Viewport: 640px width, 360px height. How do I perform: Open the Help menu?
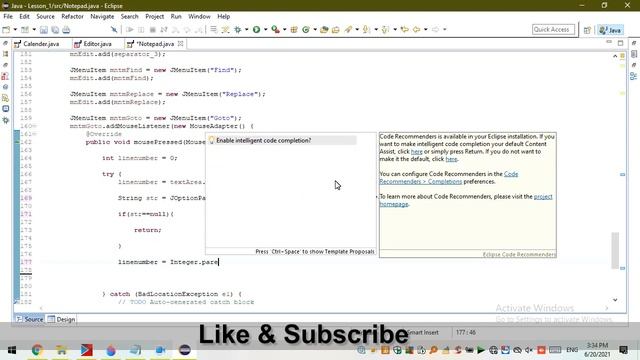(223, 16)
